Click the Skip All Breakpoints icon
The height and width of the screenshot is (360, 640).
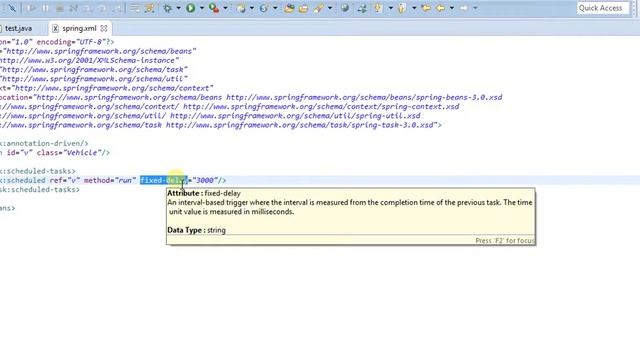pos(12,8)
